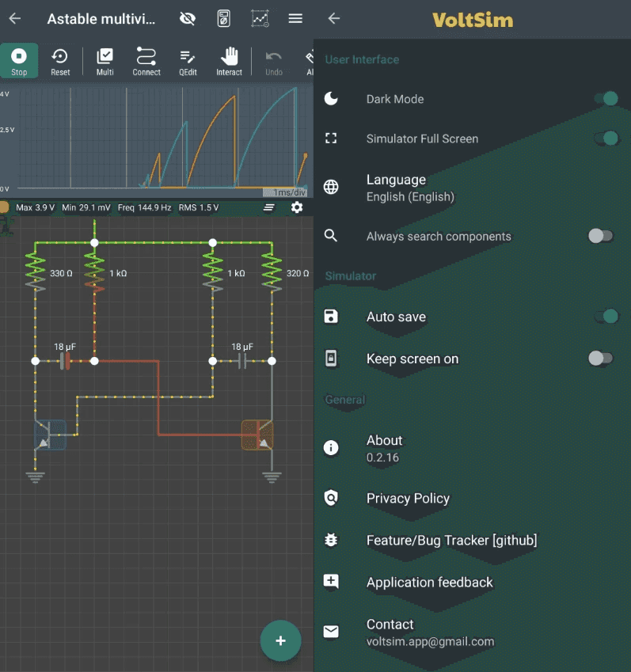Go back from the Astable multivibrator circuit
The image size is (631, 672).
click(x=15, y=18)
